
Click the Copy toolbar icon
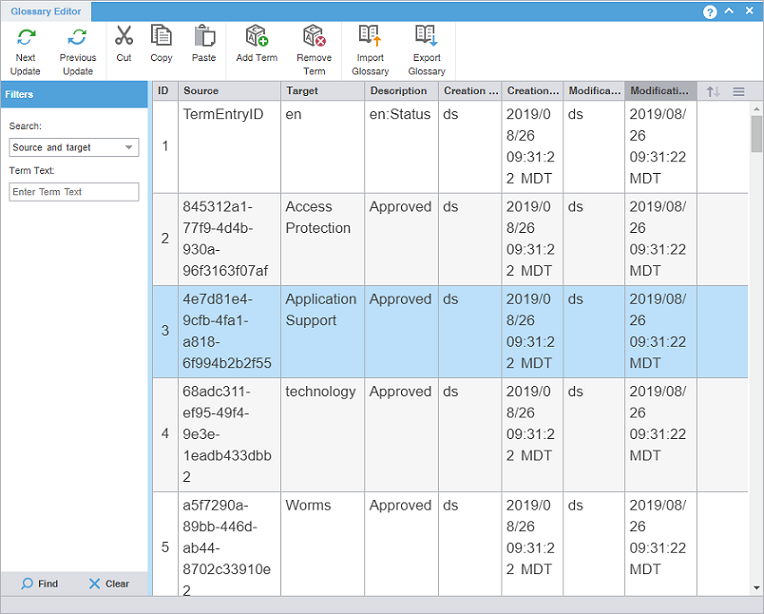(161, 36)
